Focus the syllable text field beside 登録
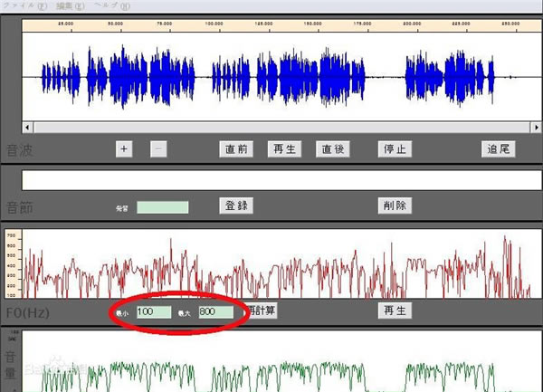The width and height of the screenshot is (543, 392). (162, 207)
